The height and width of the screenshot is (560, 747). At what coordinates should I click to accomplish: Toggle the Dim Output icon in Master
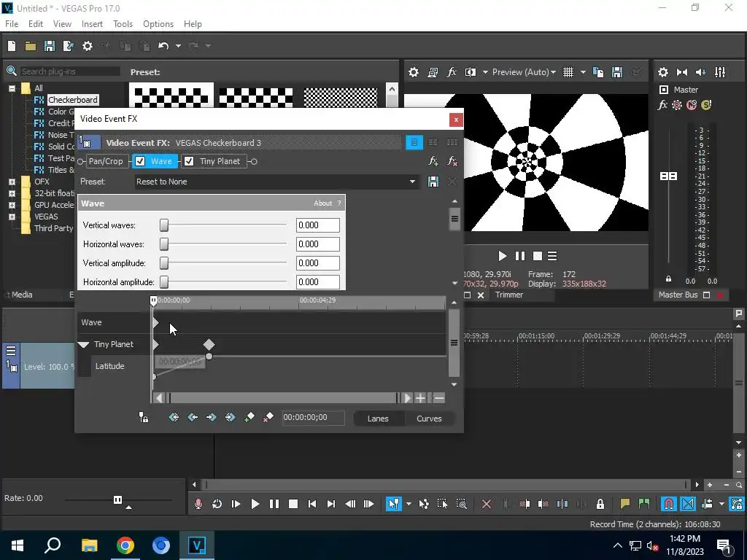[701, 72]
